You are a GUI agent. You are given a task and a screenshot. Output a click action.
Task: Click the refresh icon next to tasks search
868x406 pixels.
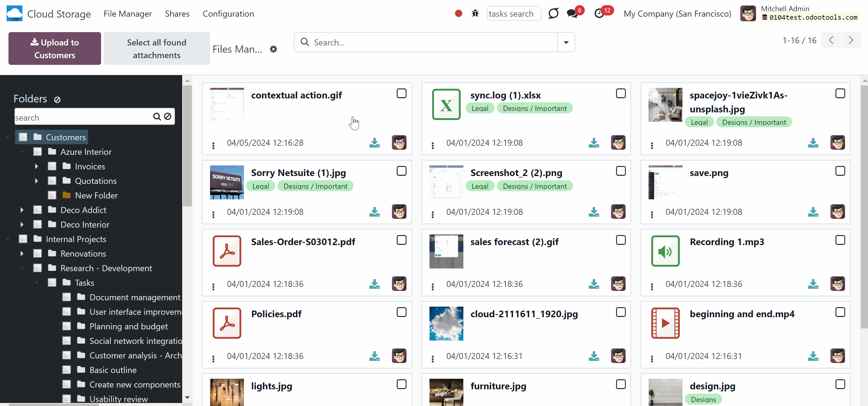pyautogui.click(x=553, y=14)
